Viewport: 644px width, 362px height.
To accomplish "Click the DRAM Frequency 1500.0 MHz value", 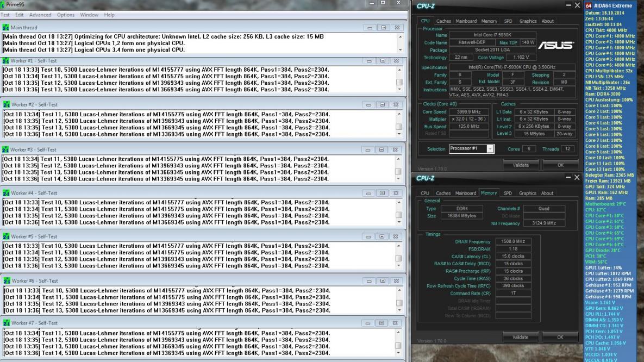I will (x=513, y=242).
